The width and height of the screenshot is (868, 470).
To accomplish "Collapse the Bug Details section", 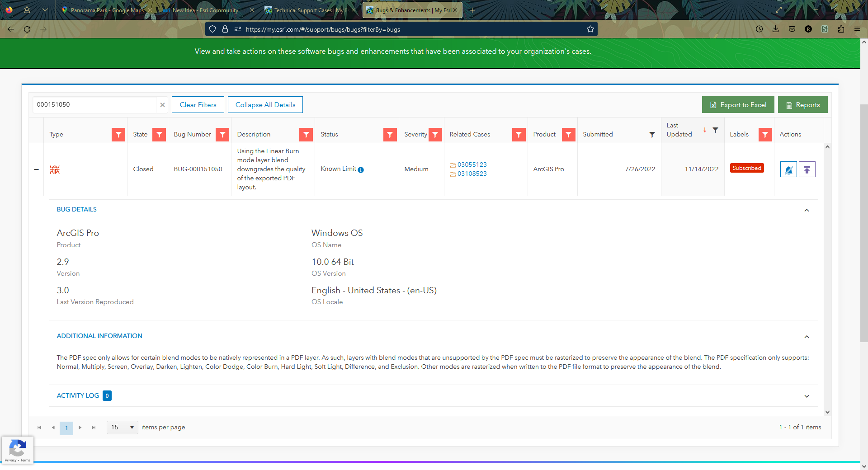I will click(x=807, y=210).
